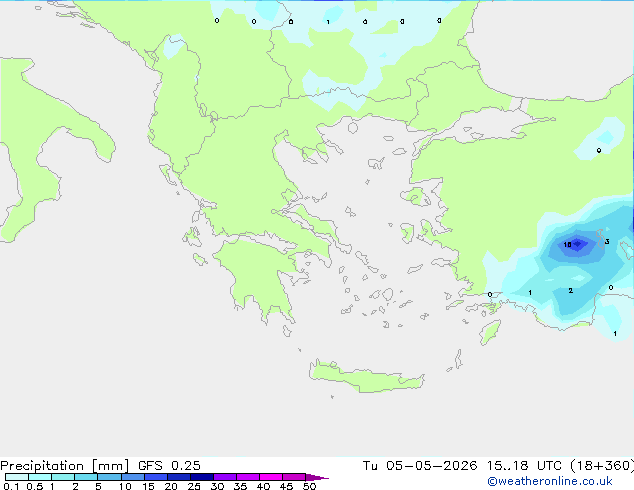
Task: Pick the 10–15 mm blue legend swatch
Action: pos(132,477)
